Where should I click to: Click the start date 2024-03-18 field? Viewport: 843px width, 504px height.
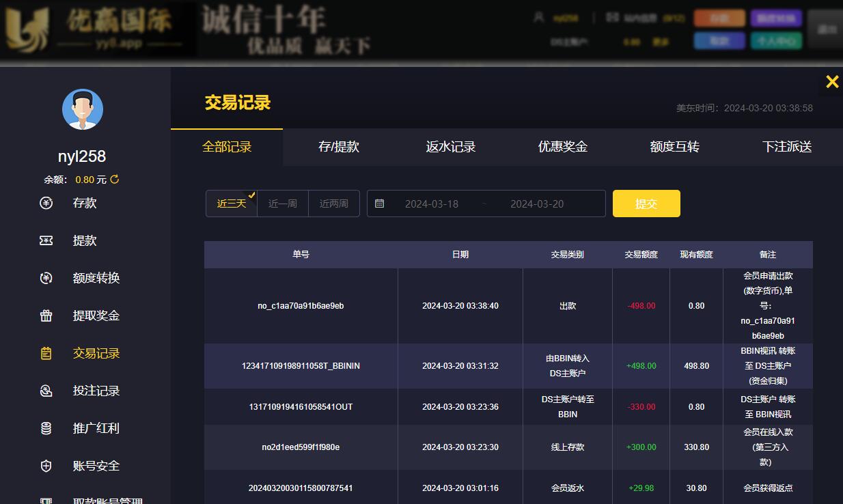pyautogui.click(x=432, y=204)
